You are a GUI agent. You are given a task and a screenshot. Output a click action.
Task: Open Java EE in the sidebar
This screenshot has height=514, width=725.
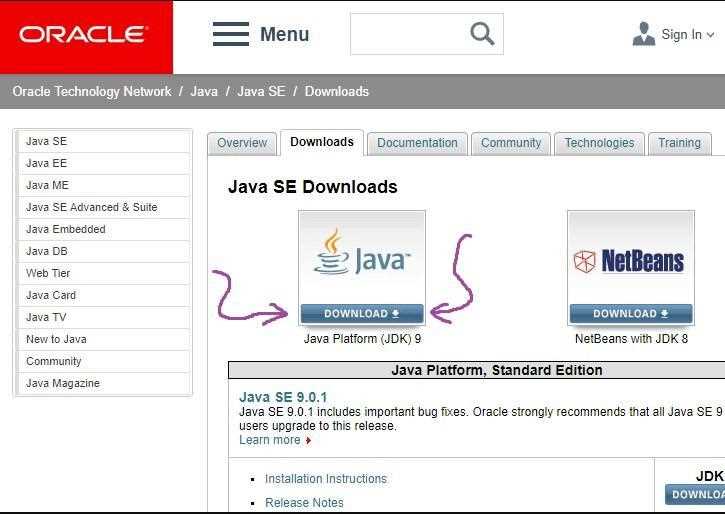point(103,163)
